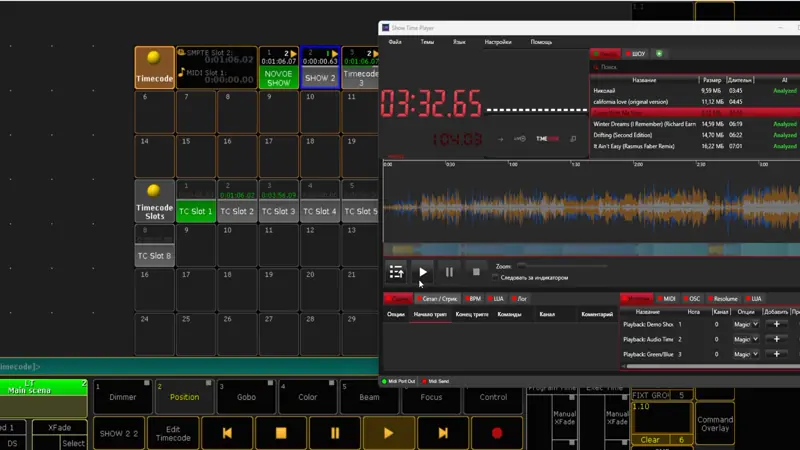The image size is (800, 450).
Task: Click the plus button for Playback: Demo Show
Action: point(776,324)
